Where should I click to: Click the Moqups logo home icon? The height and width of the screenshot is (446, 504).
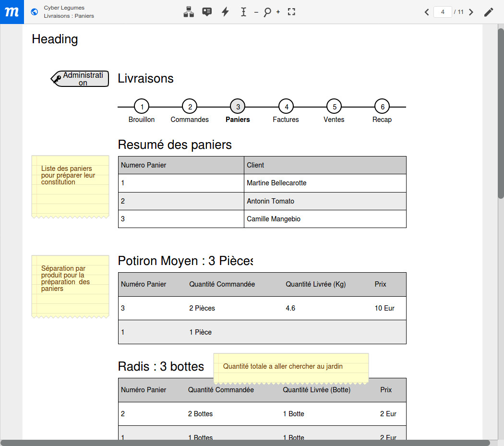coord(12,12)
